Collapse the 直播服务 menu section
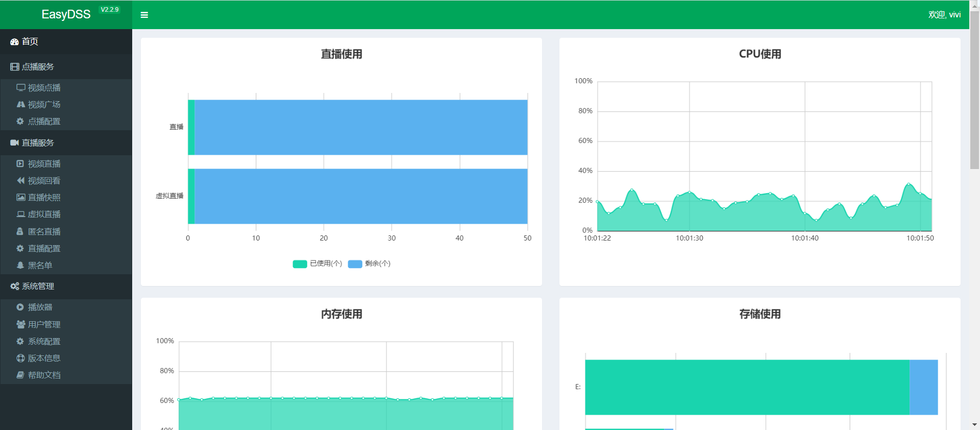The height and width of the screenshot is (430, 980). [x=66, y=143]
